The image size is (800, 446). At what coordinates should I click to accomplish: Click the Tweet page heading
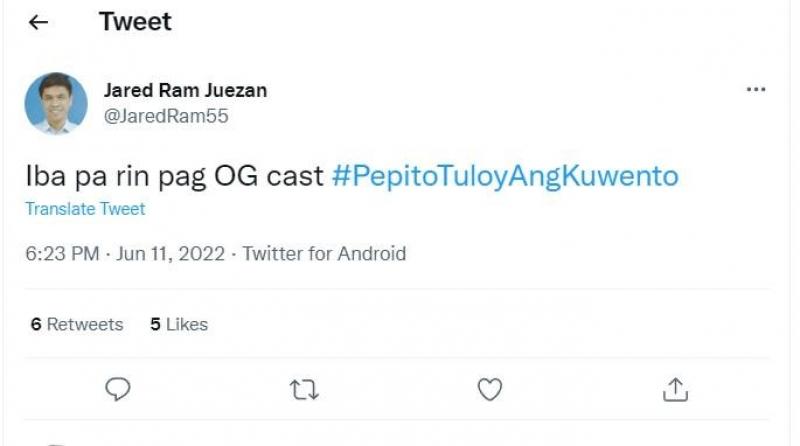click(135, 22)
